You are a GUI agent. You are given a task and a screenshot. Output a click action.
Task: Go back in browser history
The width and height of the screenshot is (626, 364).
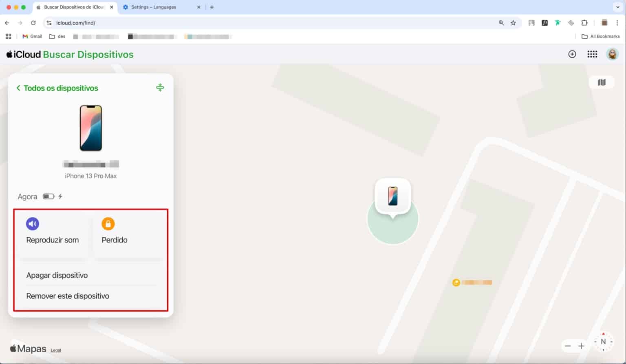click(x=7, y=23)
